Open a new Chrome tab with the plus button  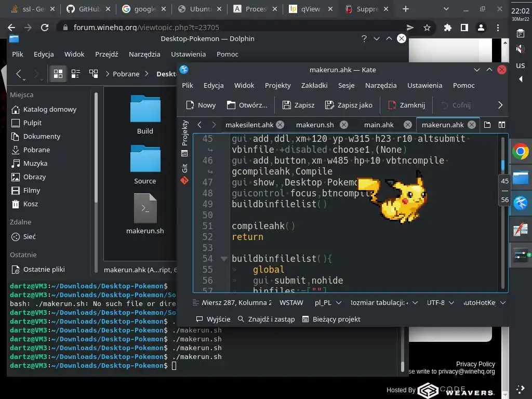pyautogui.click(x=405, y=9)
